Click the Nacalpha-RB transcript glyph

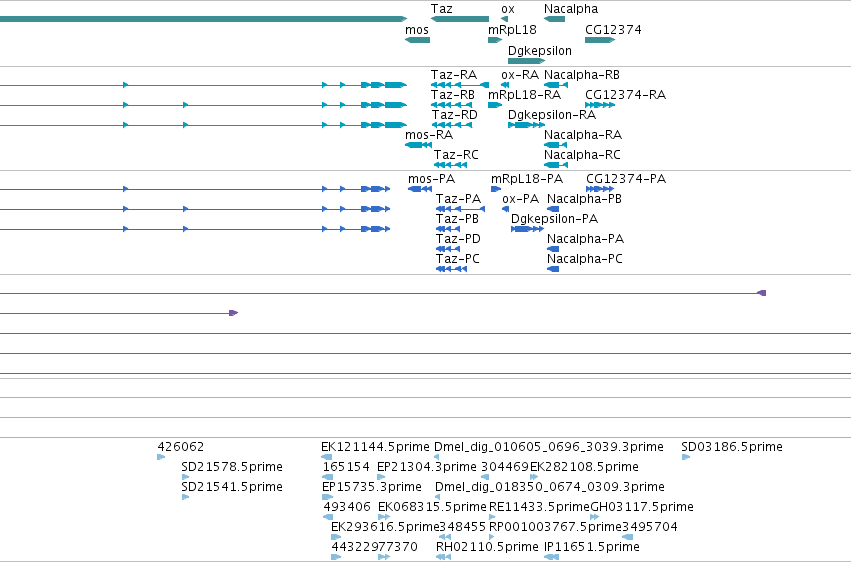click(x=556, y=85)
